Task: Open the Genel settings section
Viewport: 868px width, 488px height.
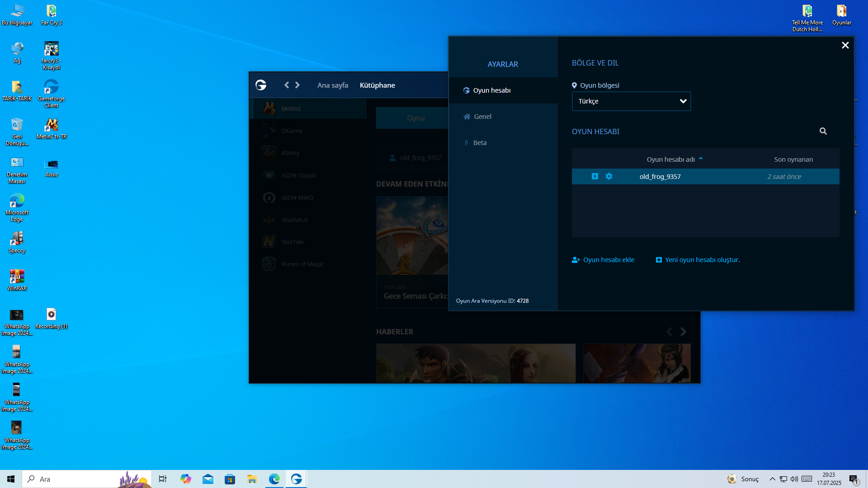Action: click(482, 117)
